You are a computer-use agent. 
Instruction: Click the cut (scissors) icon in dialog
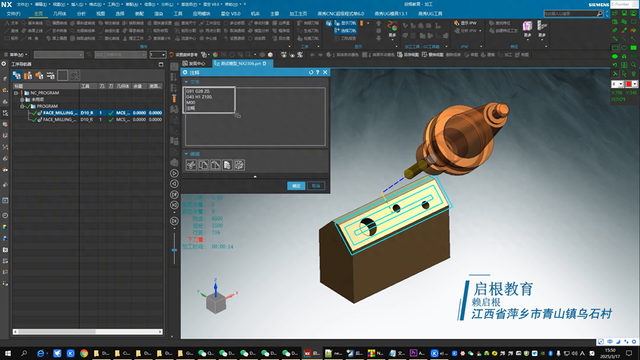191,165
